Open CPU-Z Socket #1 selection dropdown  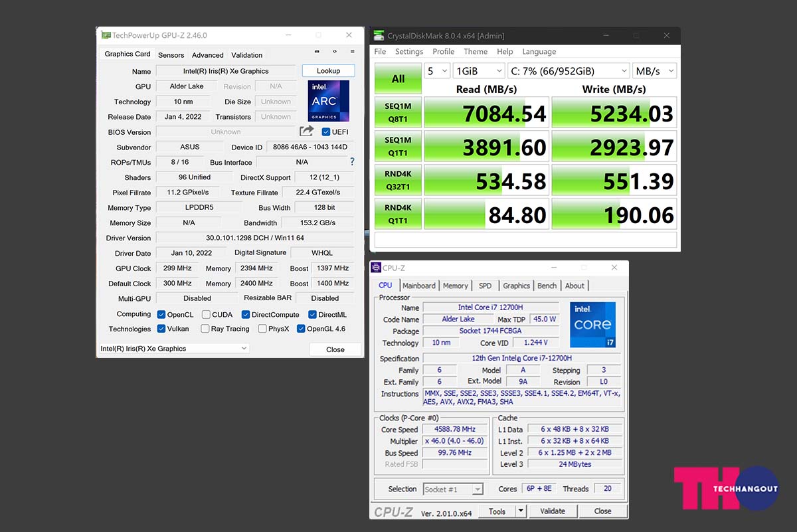click(x=453, y=489)
